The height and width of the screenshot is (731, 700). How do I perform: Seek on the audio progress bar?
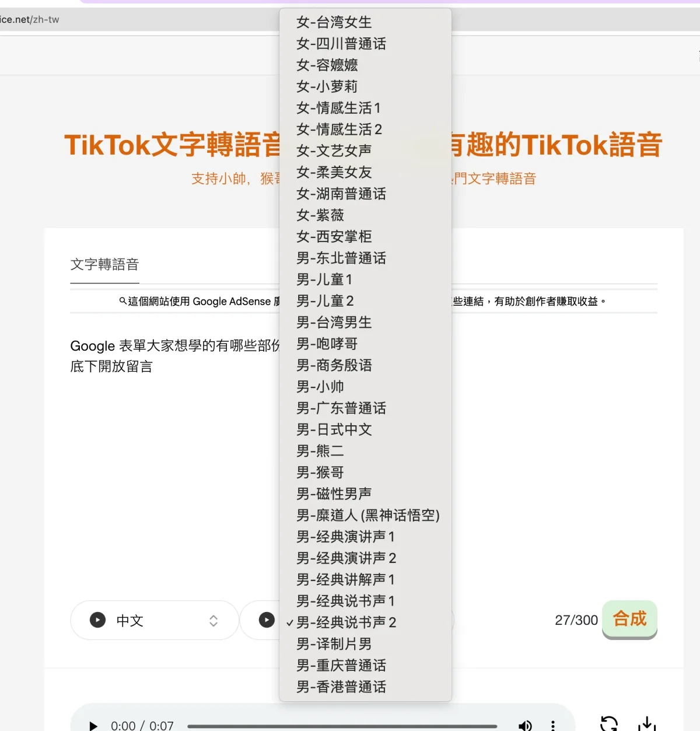pos(342,726)
